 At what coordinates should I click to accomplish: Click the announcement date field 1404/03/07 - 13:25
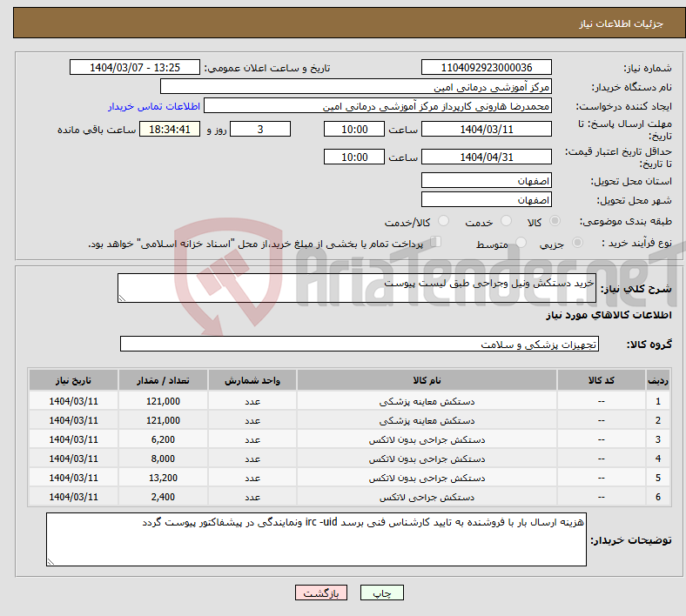pos(135,67)
